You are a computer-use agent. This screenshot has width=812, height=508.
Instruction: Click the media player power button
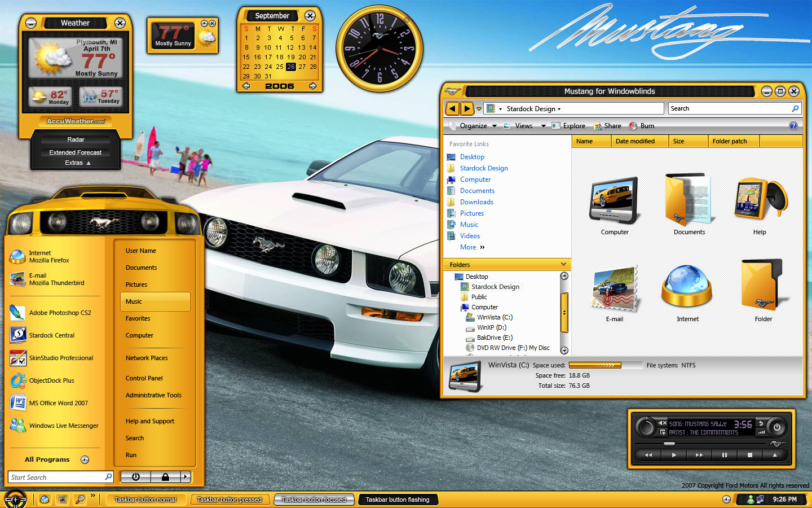click(777, 427)
